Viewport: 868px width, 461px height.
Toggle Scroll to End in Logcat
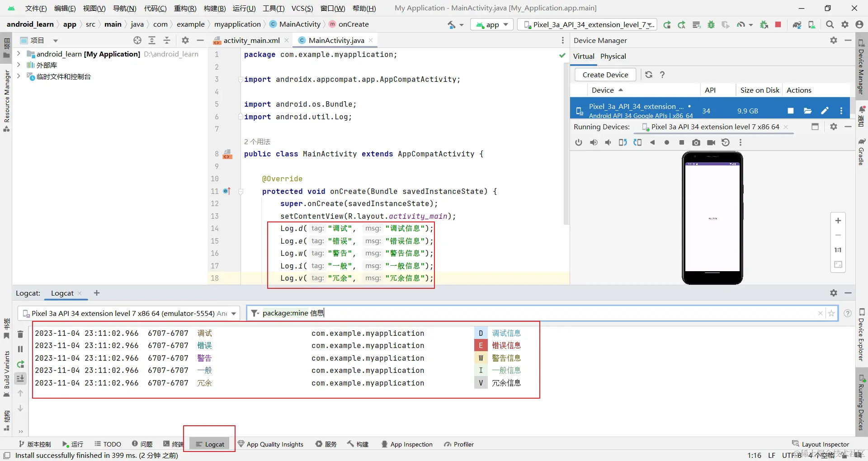pos(20,378)
